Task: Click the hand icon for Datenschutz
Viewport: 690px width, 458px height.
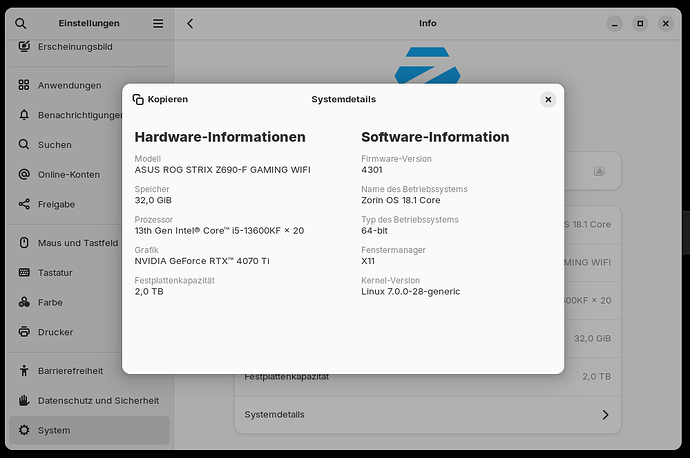Action: tap(24, 400)
